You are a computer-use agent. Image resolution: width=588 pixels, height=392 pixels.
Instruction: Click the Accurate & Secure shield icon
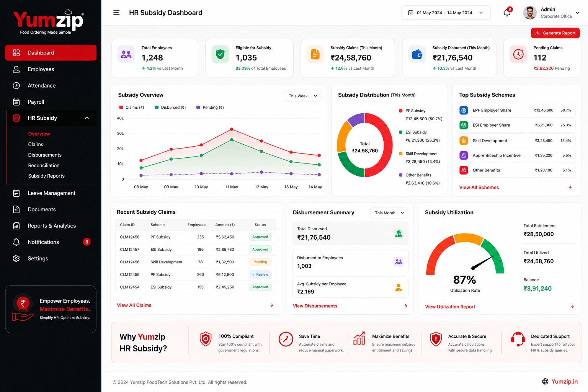point(436,339)
